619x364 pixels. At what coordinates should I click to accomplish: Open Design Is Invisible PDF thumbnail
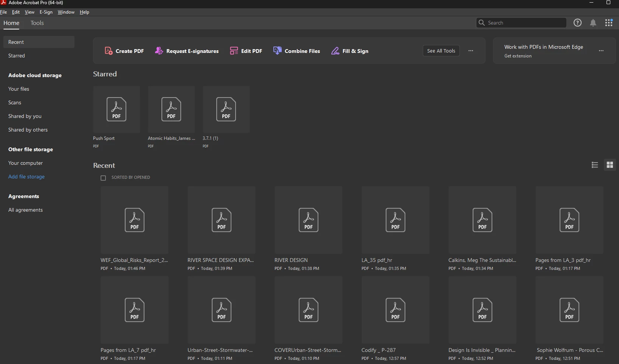(x=482, y=310)
